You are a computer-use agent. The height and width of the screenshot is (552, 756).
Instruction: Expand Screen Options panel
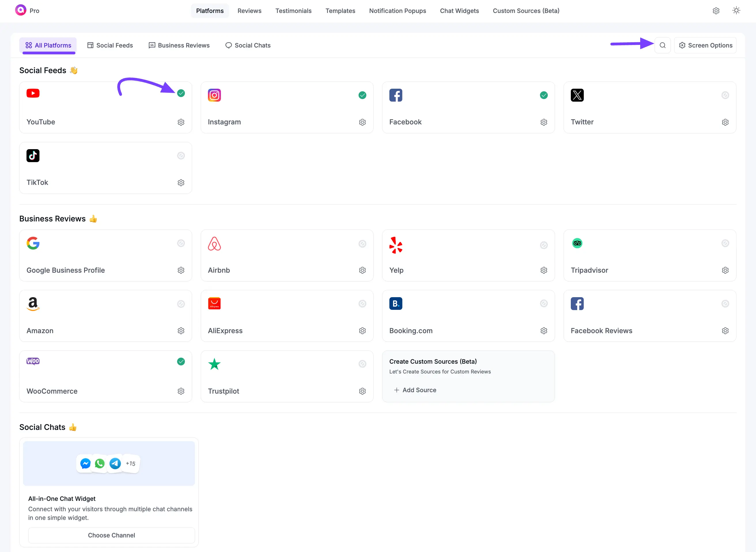(x=705, y=45)
